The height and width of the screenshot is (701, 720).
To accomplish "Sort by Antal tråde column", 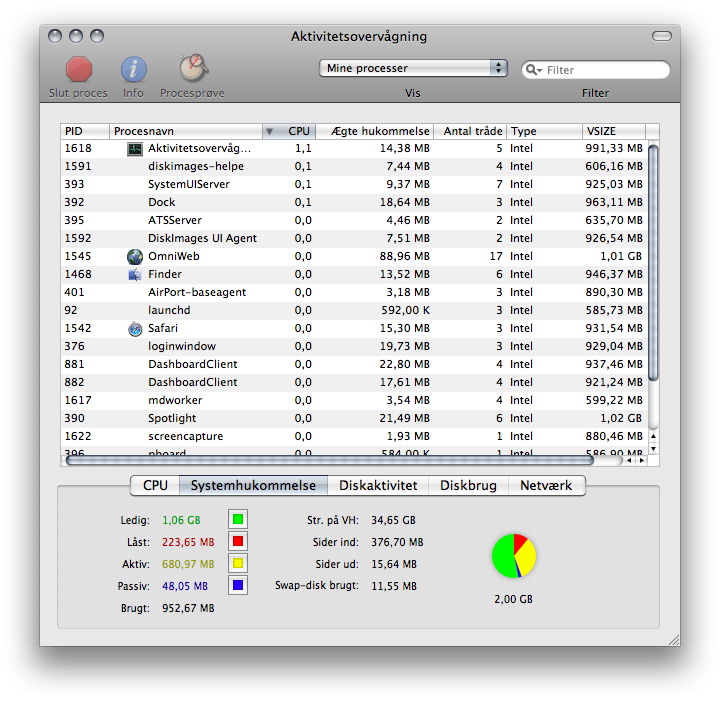I will 470,131.
